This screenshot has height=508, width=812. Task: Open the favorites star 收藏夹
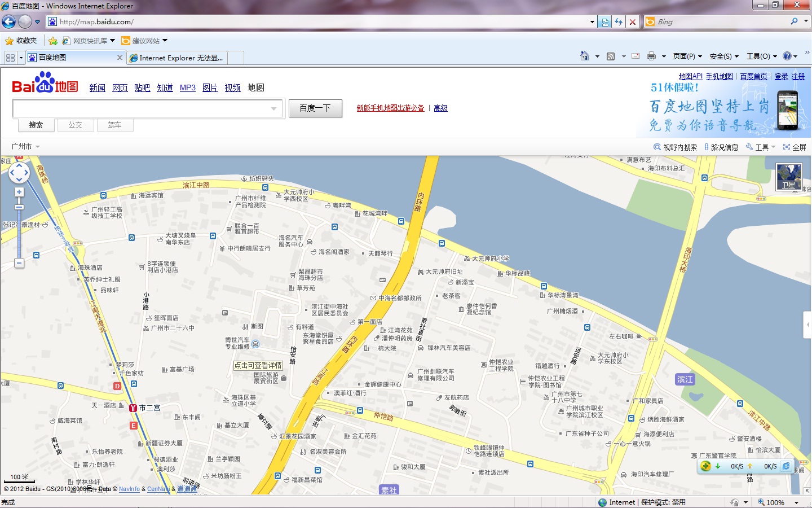[x=21, y=41]
